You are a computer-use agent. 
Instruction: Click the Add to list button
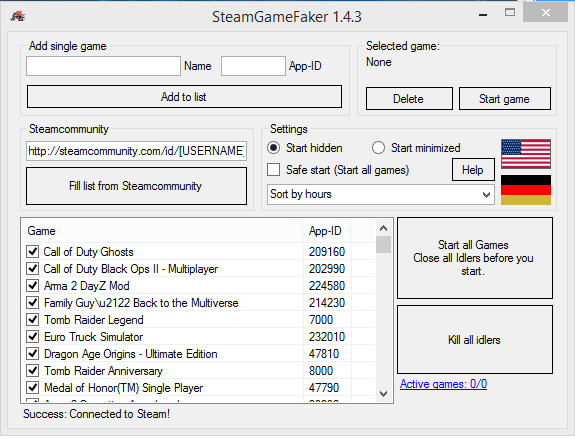click(184, 97)
